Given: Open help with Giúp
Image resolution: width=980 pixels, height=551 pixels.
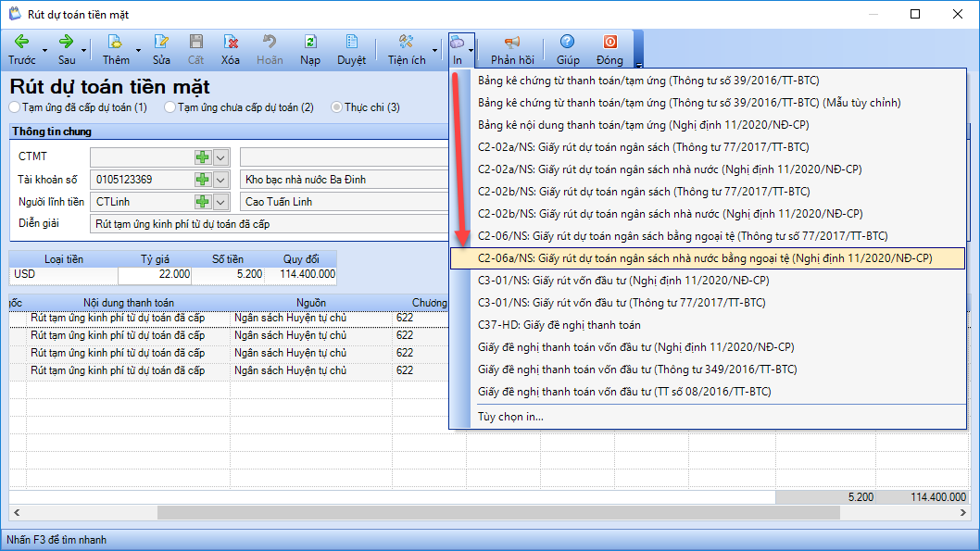Looking at the screenshot, I should [x=568, y=50].
